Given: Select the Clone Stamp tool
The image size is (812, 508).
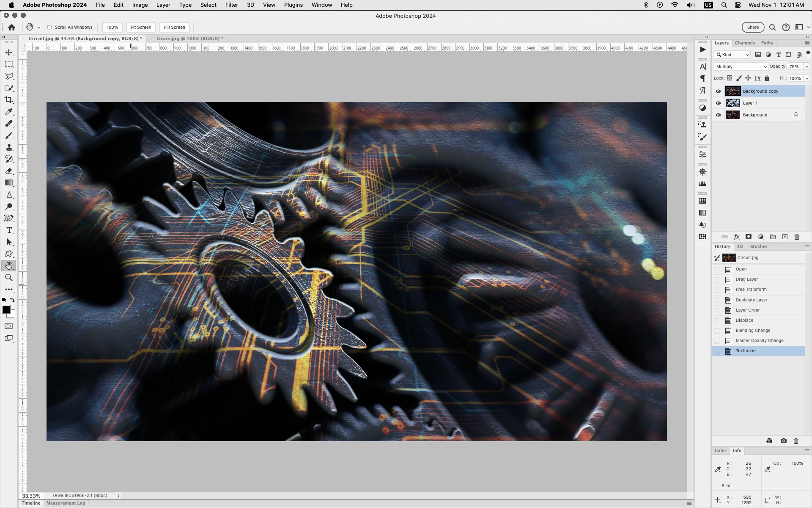Looking at the screenshot, I should pos(9,147).
